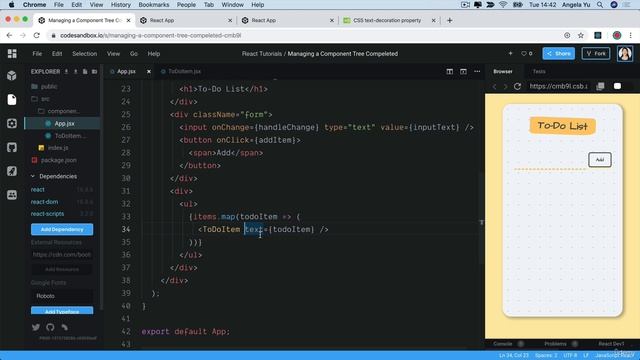Click the Share button
This screenshot has width=640, height=360.
558,53
